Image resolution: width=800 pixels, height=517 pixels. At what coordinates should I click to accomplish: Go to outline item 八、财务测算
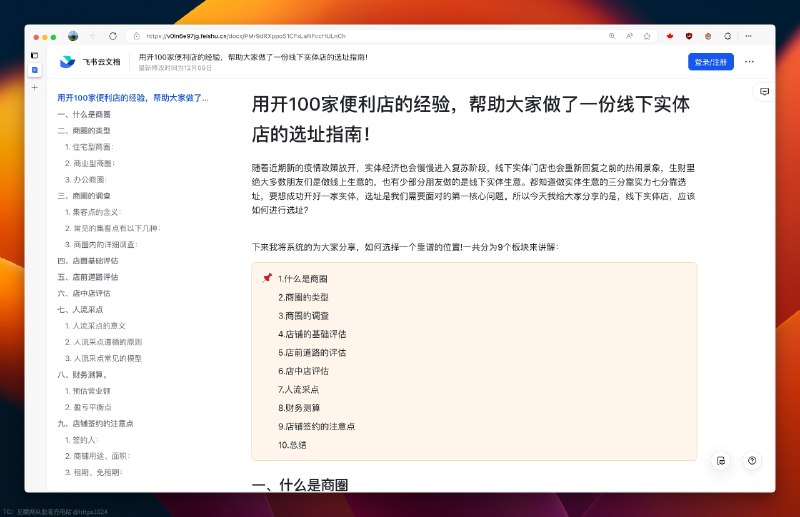pyautogui.click(x=82, y=375)
